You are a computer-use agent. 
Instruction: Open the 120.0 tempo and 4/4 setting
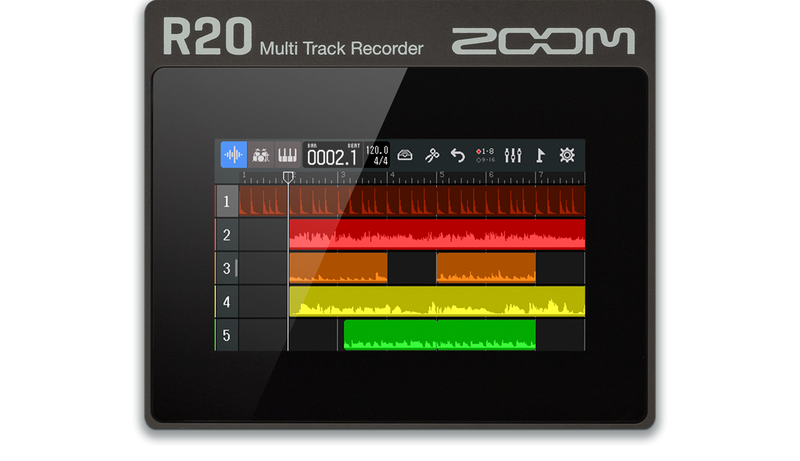376,155
